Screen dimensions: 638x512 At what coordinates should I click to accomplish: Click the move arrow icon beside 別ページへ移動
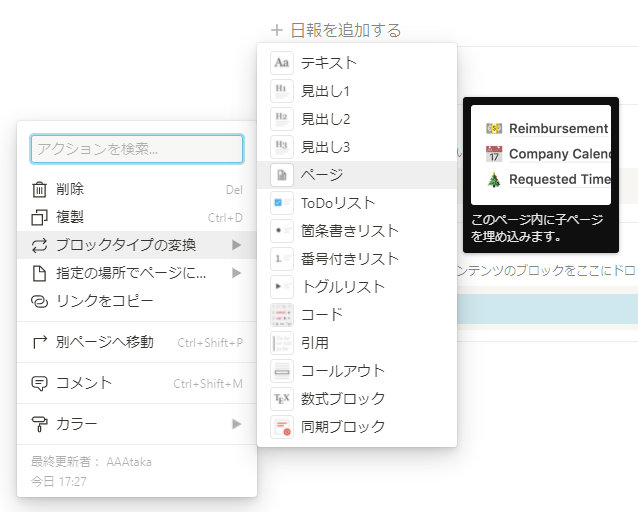click(x=39, y=343)
